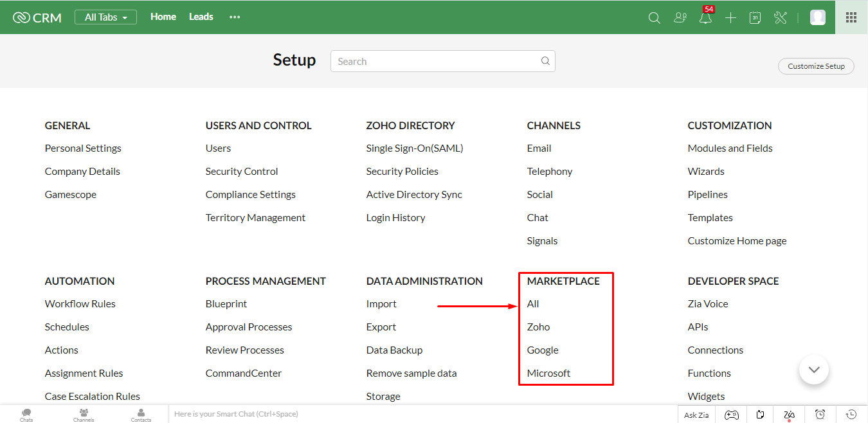Click the Ask Zia button
Screen dimensions: 868x423
696,415
